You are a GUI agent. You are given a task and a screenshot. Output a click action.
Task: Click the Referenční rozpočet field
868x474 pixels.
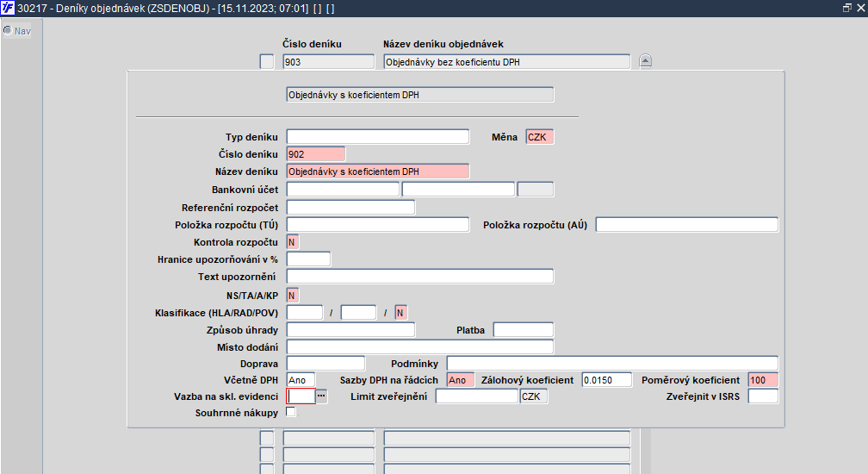pos(350,208)
